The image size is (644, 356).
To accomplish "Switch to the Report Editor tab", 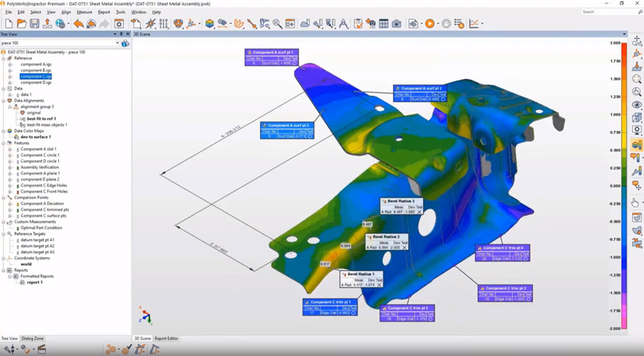I will coord(166,339).
